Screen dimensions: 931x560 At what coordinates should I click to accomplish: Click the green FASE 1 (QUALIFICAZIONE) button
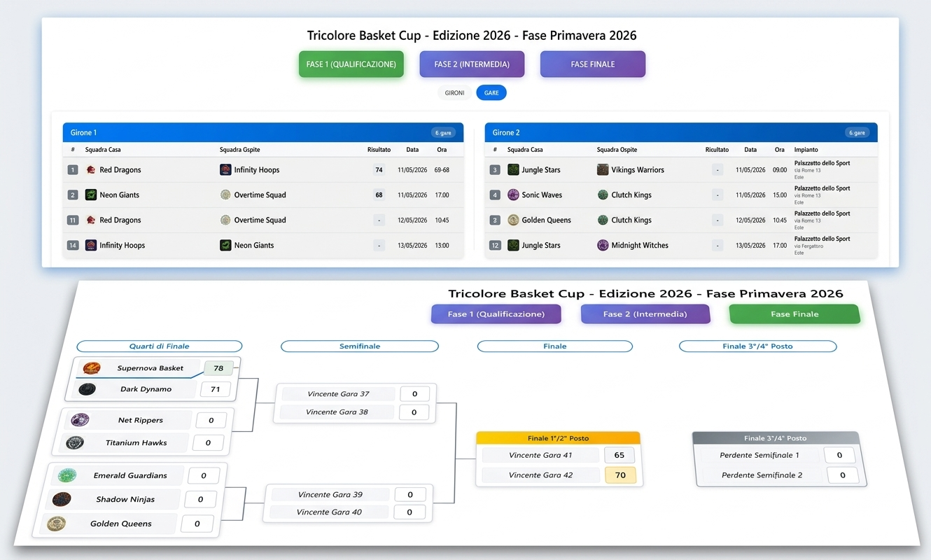pos(351,64)
